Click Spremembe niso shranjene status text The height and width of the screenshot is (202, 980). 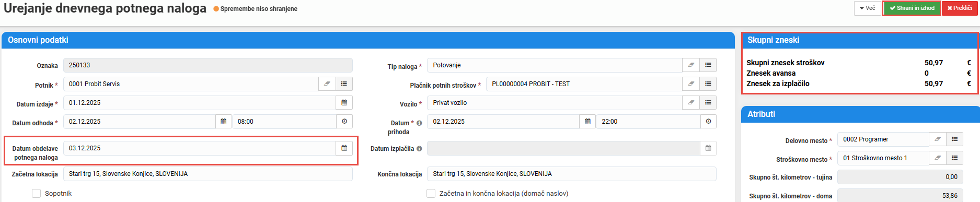259,9
